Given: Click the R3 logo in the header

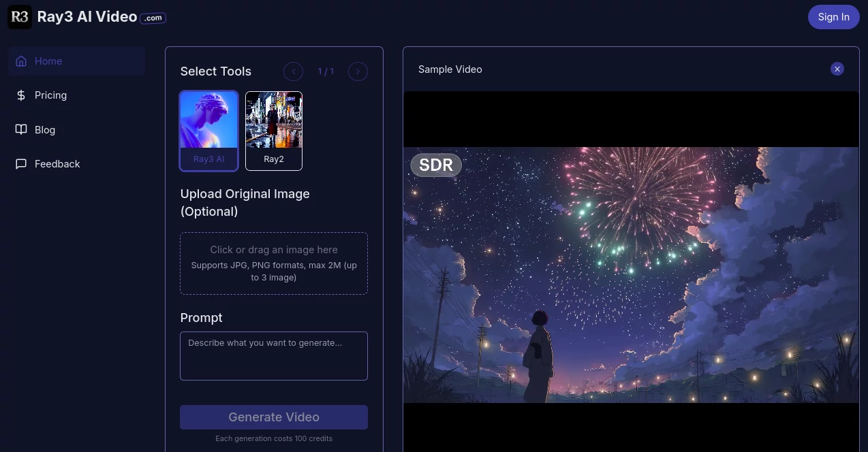Looking at the screenshot, I should coord(19,16).
